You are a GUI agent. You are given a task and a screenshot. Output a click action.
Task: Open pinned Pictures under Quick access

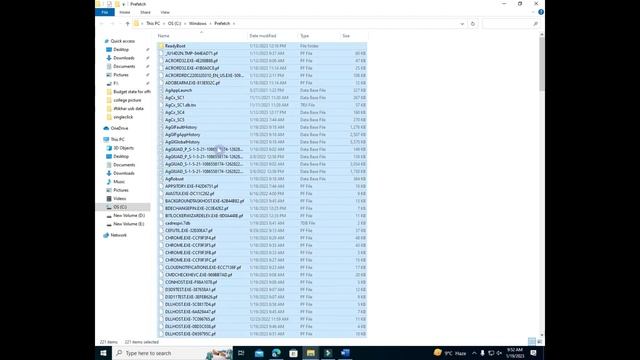121,75
